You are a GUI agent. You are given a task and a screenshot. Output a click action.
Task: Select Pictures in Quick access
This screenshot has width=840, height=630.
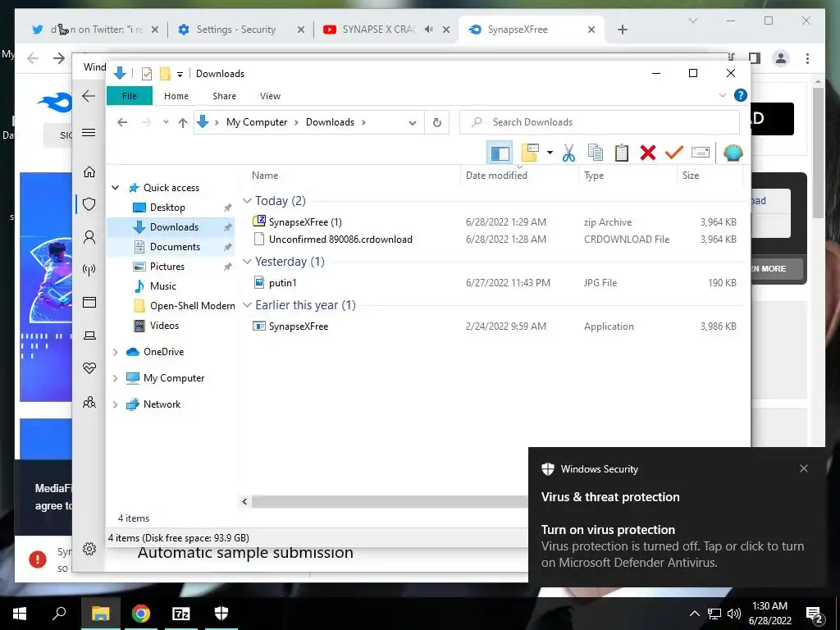click(167, 267)
